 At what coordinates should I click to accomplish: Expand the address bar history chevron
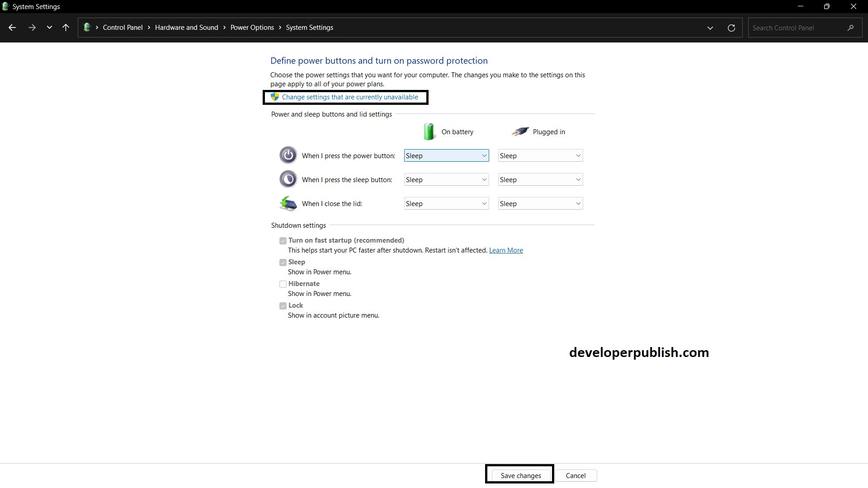710,28
